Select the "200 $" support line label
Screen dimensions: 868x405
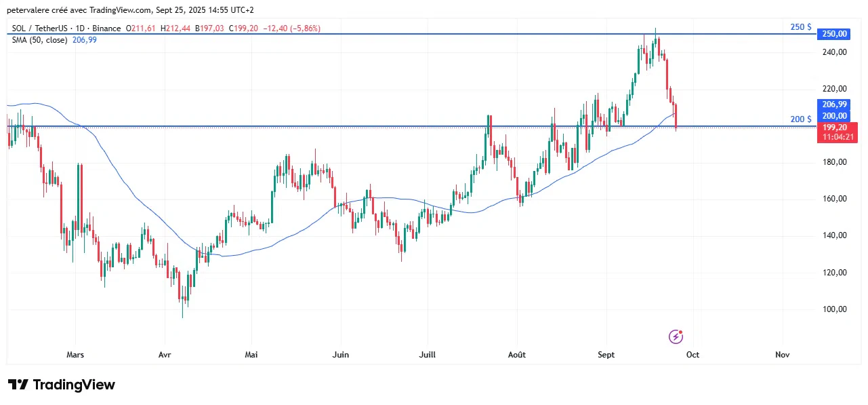(801, 119)
